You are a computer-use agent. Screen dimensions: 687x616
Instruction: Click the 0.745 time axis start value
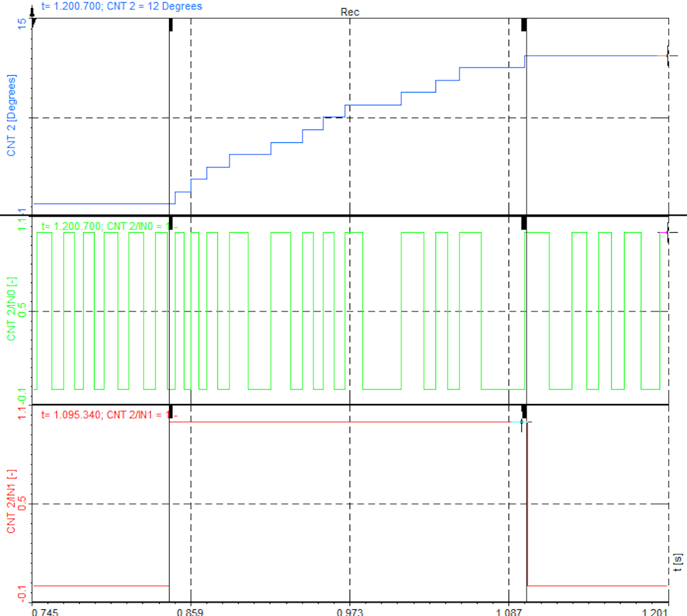[45, 612]
